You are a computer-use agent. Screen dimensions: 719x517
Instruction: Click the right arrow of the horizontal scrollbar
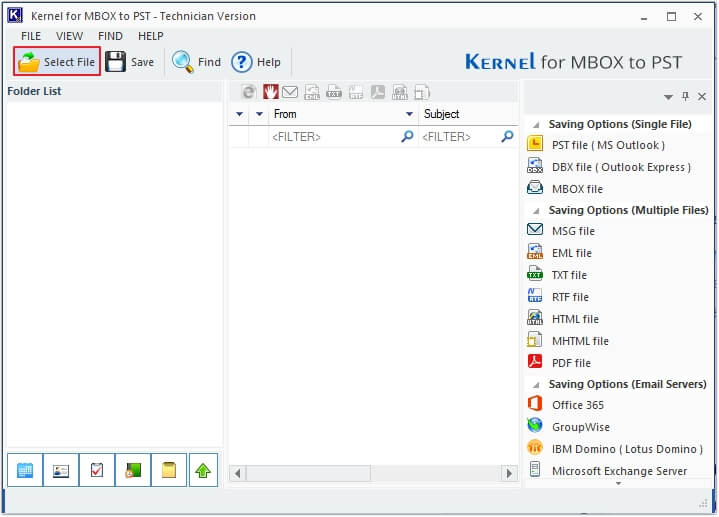click(x=509, y=473)
